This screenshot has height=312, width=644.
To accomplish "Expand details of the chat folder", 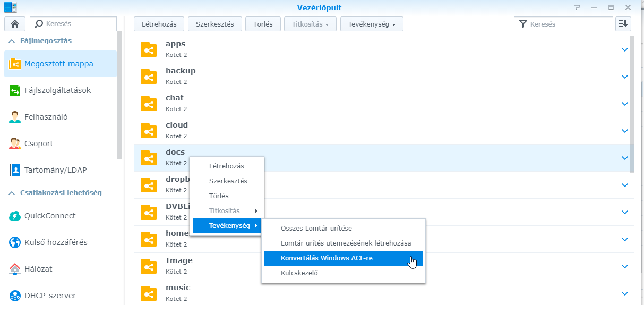I will (x=625, y=104).
